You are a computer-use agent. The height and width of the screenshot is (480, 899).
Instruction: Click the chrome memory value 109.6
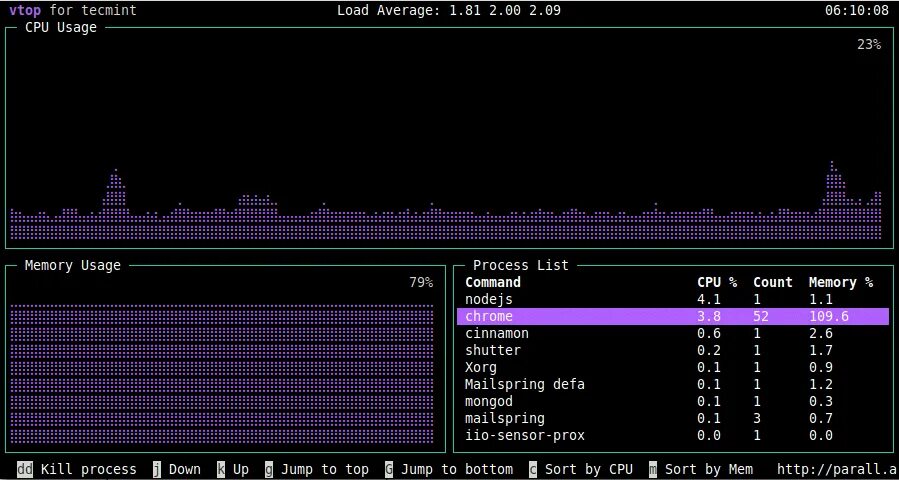828,316
